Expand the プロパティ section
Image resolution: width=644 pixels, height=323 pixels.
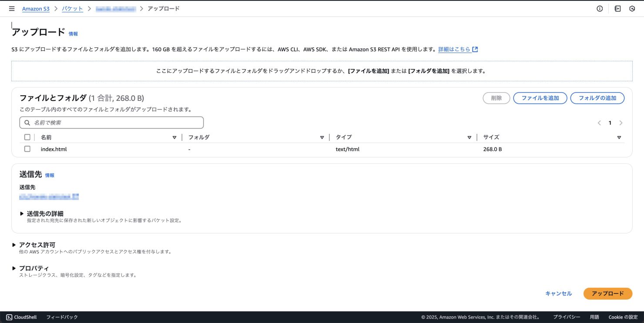(x=14, y=268)
